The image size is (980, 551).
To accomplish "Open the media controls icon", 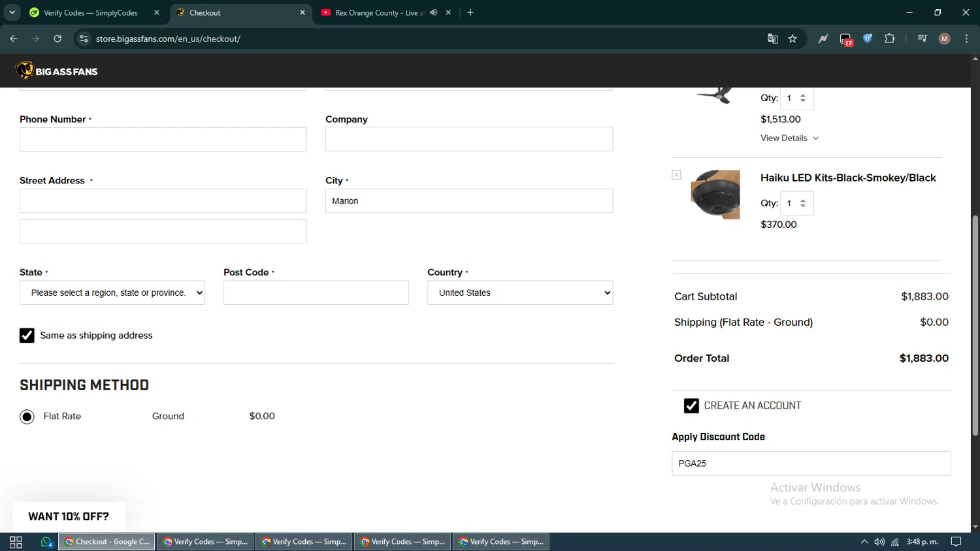I will point(923,39).
